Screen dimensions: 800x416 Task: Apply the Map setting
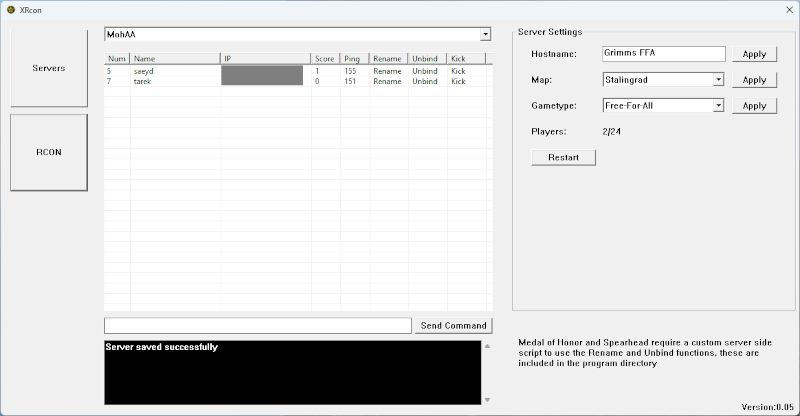(x=754, y=80)
